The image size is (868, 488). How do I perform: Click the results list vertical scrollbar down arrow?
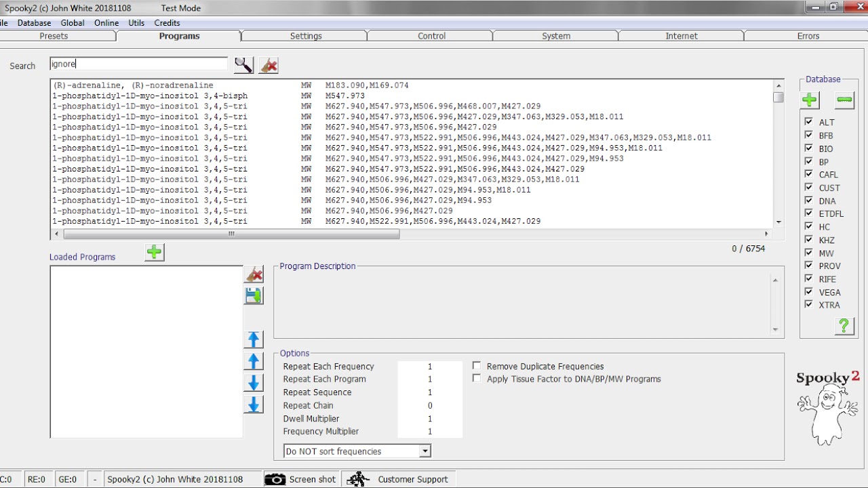tap(778, 222)
